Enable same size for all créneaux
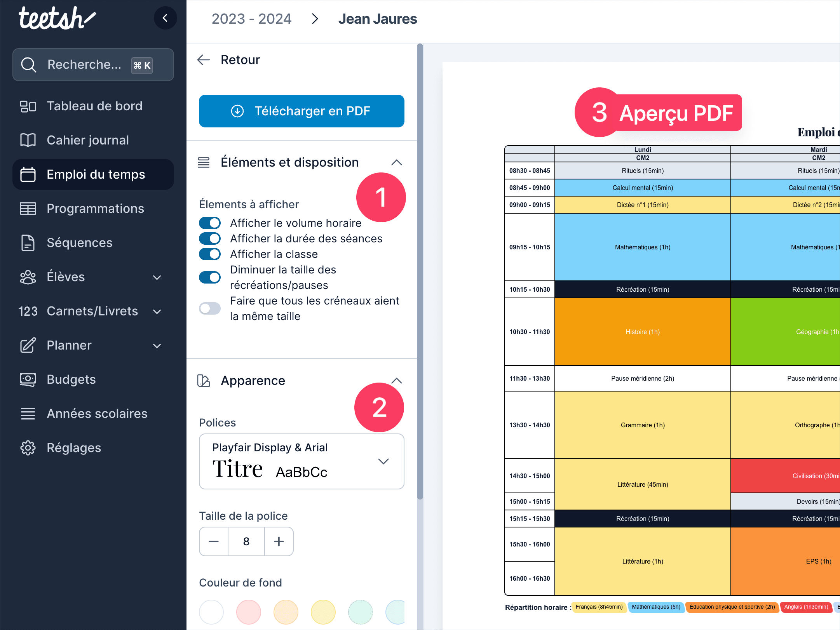 210,308
